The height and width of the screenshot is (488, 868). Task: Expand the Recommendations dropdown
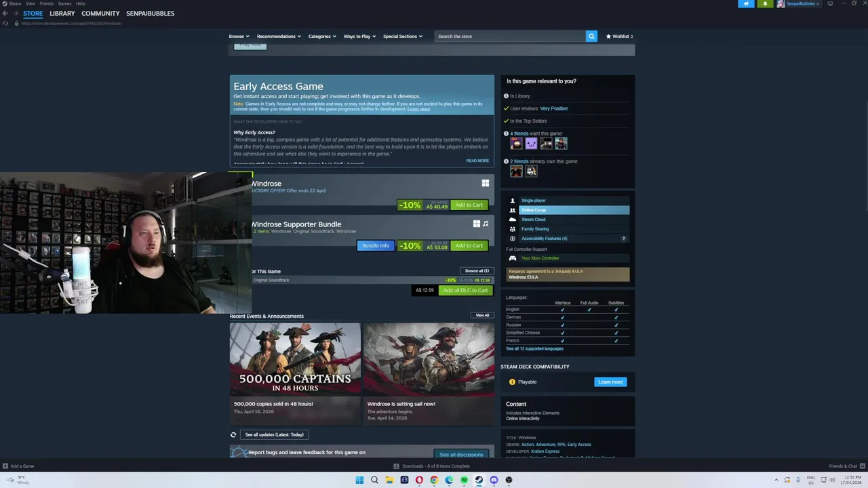pos(278,36)
